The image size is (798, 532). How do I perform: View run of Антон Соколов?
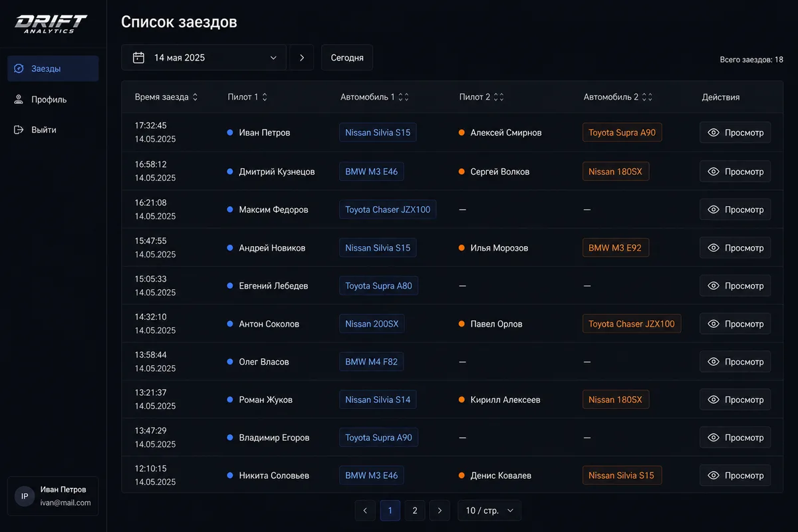pyautogui.click(x=735, y=324)
